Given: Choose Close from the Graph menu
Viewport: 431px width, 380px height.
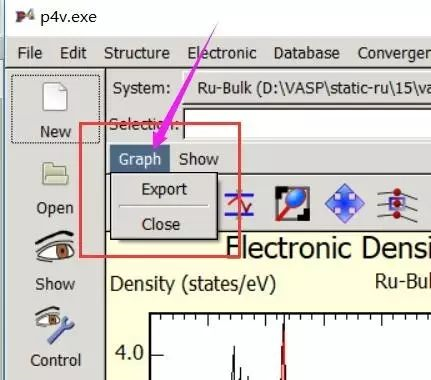Looking at the screenshot, I should 161,224.
